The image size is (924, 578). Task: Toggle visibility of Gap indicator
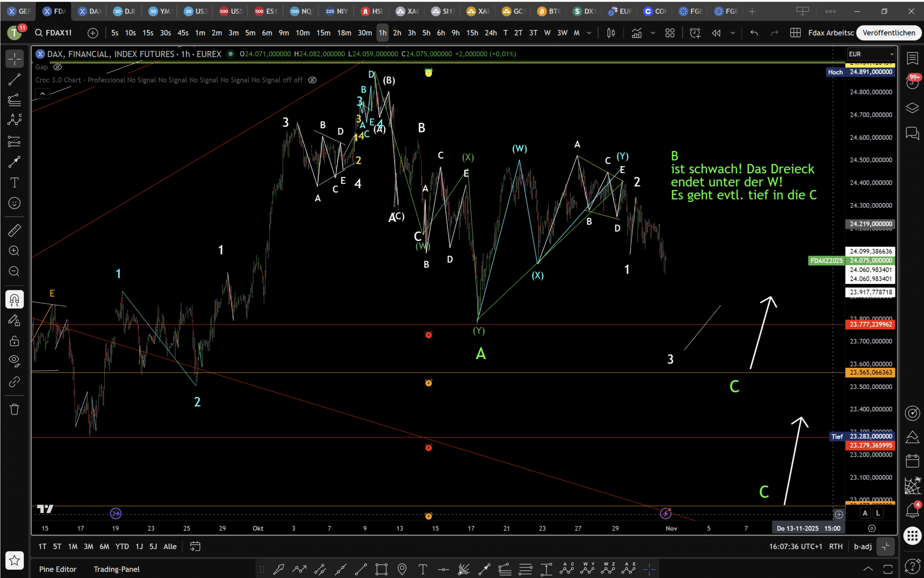tap(58, 67)
